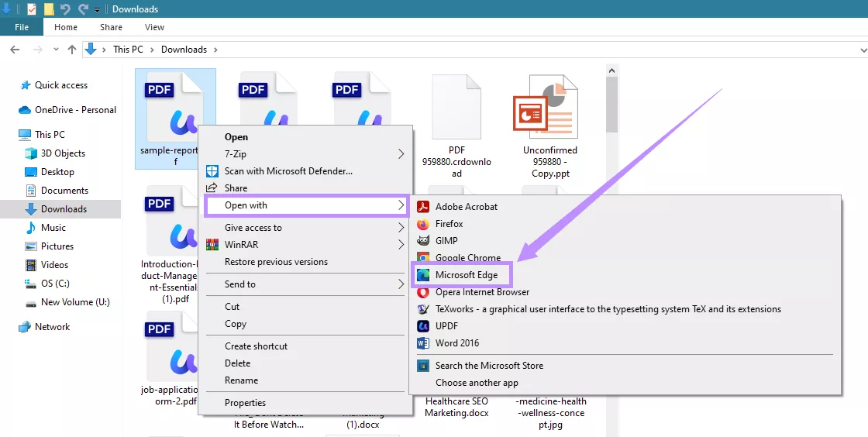Open the recent locations dropdown arrow
868x437 pixels.
coord(56,50)
